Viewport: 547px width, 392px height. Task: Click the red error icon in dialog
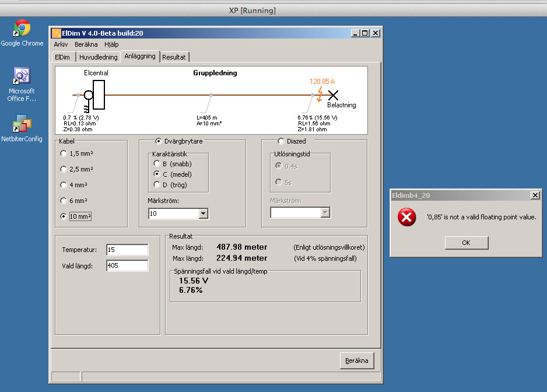tap(406, 218)
